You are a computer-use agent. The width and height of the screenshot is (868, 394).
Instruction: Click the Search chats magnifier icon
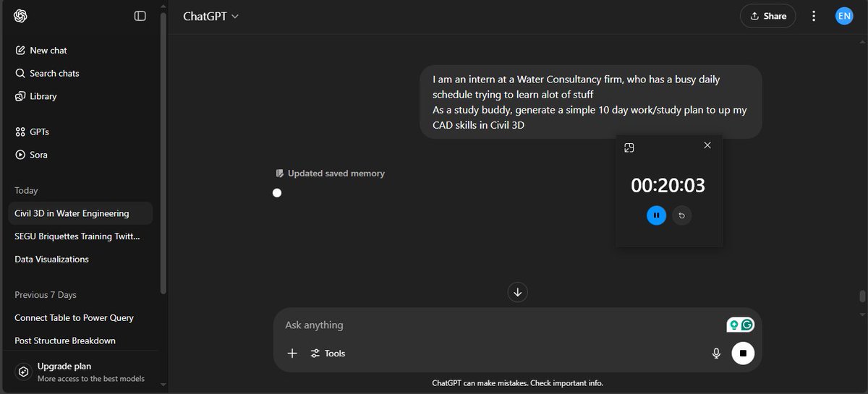20,73
